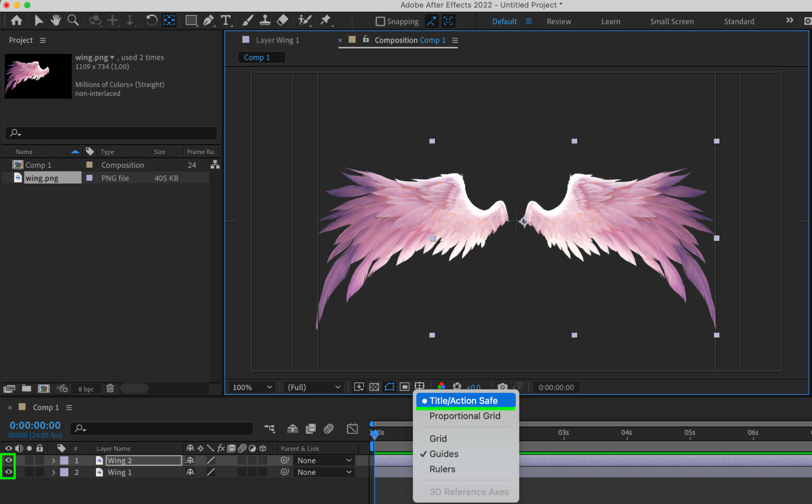Pick the Puppet Pin tool
This screenshot has width=812, height=504.
pyautogui.click(x=325, y=20)
